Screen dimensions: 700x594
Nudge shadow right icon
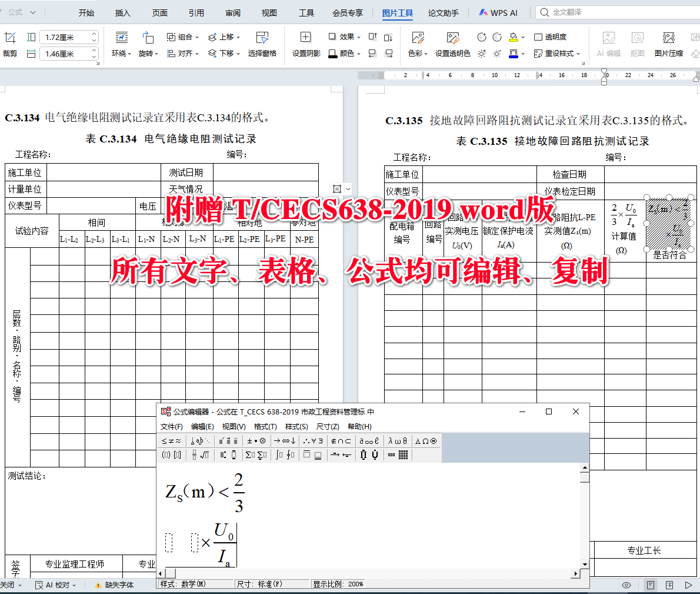(389, 54)
